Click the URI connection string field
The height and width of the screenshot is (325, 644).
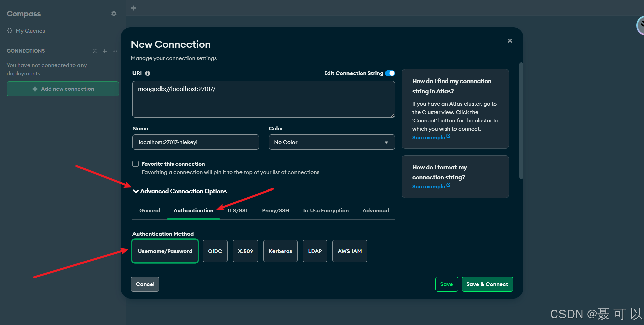point(264,99)
